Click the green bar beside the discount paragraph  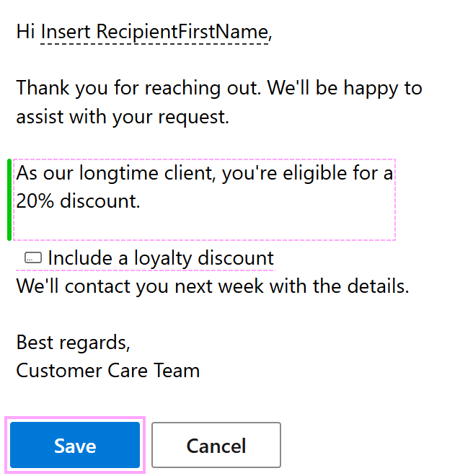pyautogui.click(x=9, y=200)
